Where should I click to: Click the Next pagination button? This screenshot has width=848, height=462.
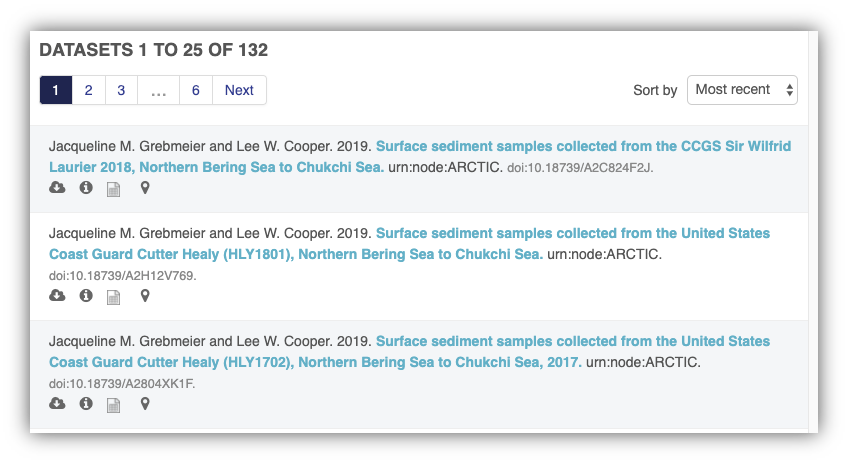click(x=239, y=90)
